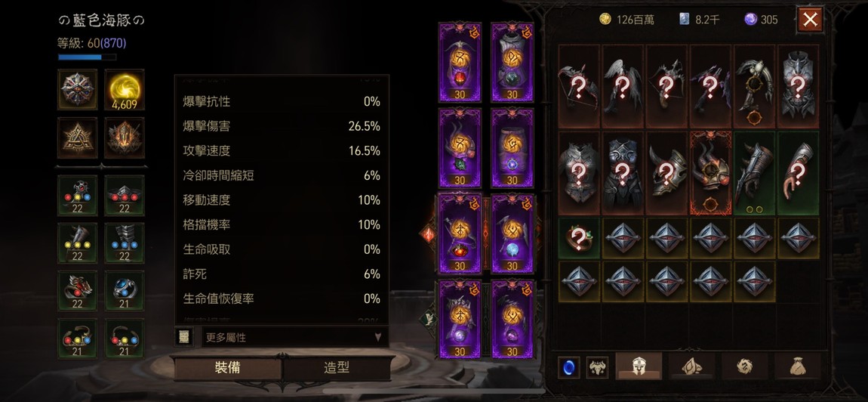The image size is (868, 402).
Task: Select the ring item with question mark
Action: [578, 238]
